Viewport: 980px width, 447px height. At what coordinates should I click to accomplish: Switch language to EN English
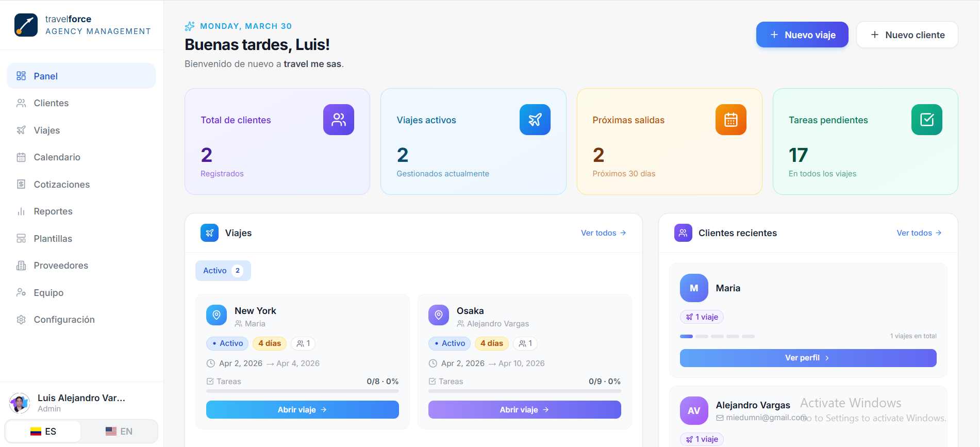(119, 432)
